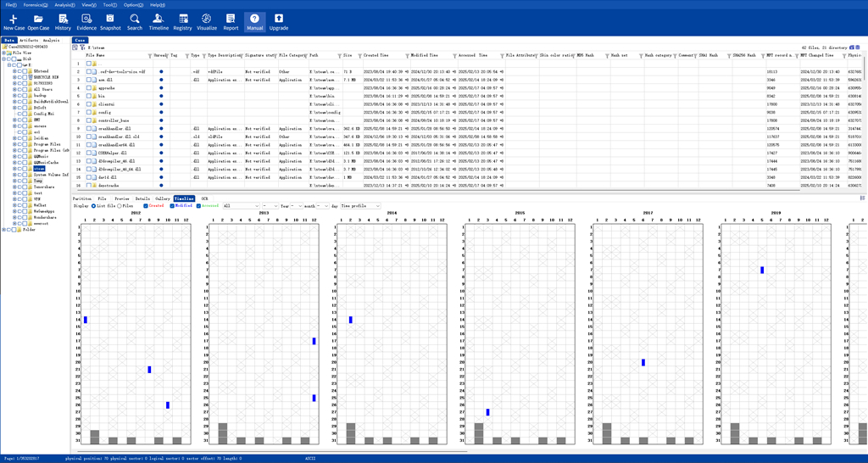Expand the File View tree node
868x463 pixels.
pos(4,53)
